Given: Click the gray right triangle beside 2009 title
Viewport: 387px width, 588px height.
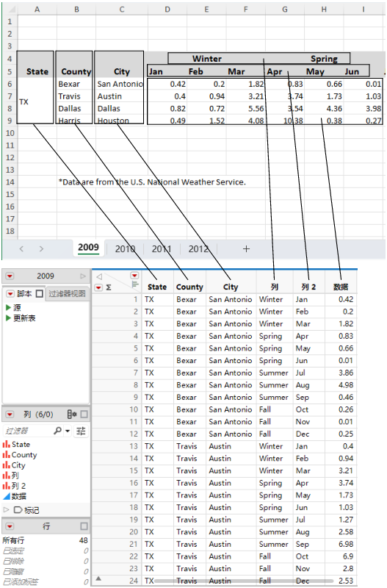Looking at the screenshot, I should click(83, 276).
